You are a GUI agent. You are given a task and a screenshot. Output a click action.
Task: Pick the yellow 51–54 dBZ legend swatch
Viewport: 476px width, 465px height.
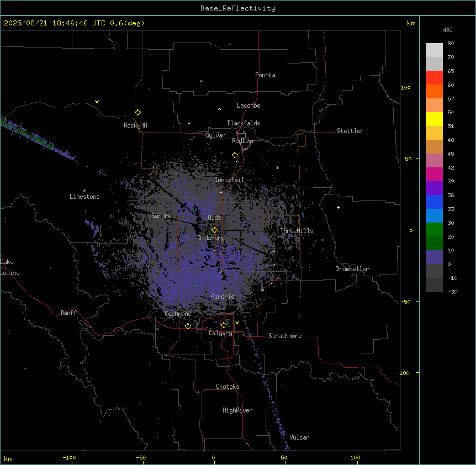[x=434, y=119]
